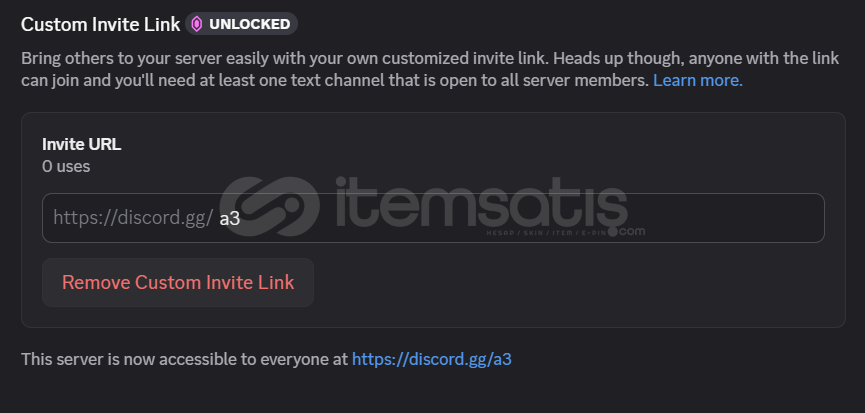Open the Learn more link
Image resolution: width=865 pixels, height=413 pixels.
[x=697, y=79]
